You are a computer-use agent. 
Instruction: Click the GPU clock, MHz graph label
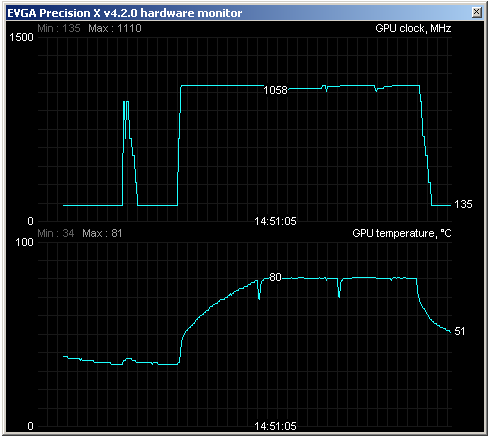coord(413,28)
